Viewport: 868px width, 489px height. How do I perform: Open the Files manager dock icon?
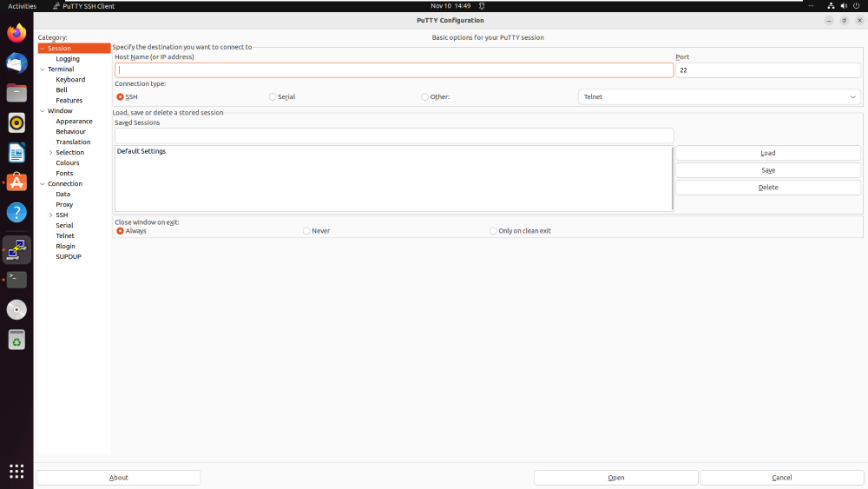coord(16,92)
